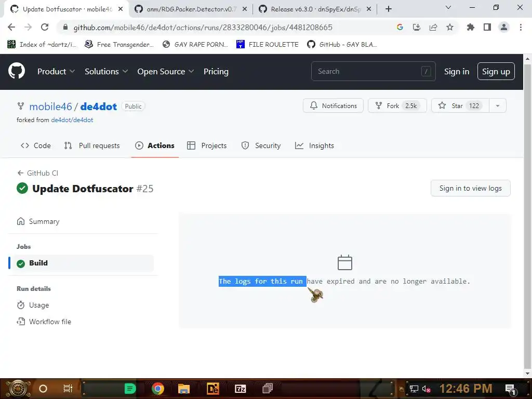Click the muted volume tray icon
This screenshot has height=399, width=532.
pos(426,389)
